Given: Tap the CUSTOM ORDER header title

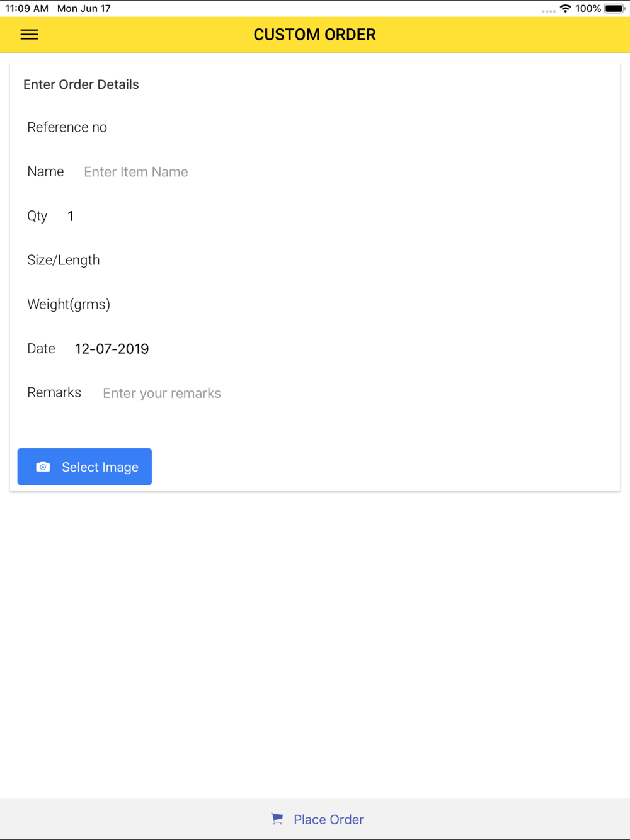Looking at the screenshot, I should [315, 35].
